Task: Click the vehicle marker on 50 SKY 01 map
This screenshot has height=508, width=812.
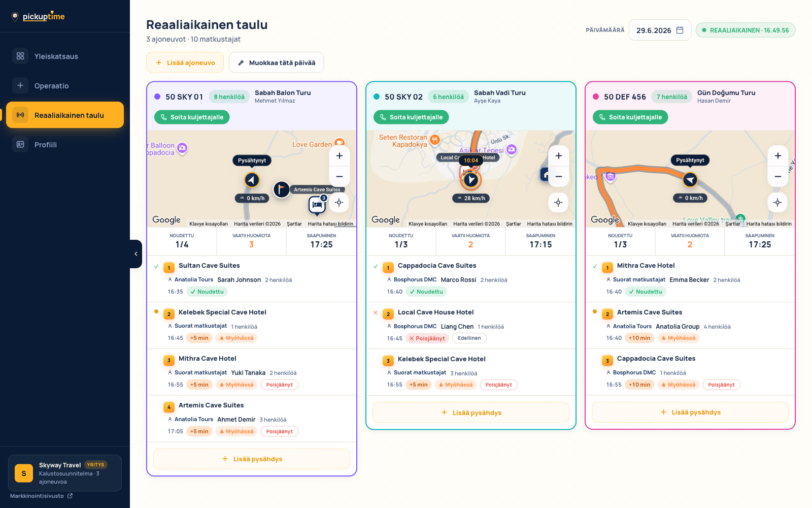Action: coord(252,180)
